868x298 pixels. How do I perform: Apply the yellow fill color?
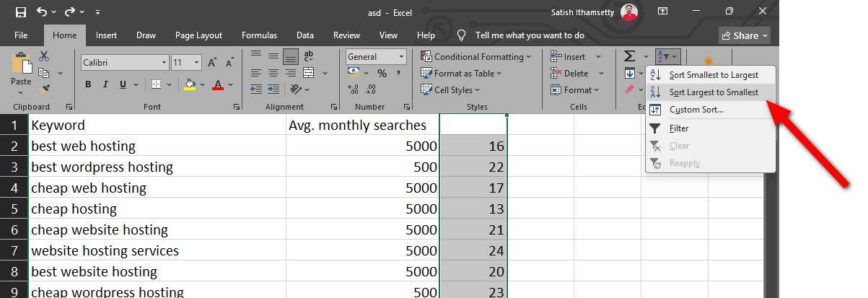click(x=190, y=84)
